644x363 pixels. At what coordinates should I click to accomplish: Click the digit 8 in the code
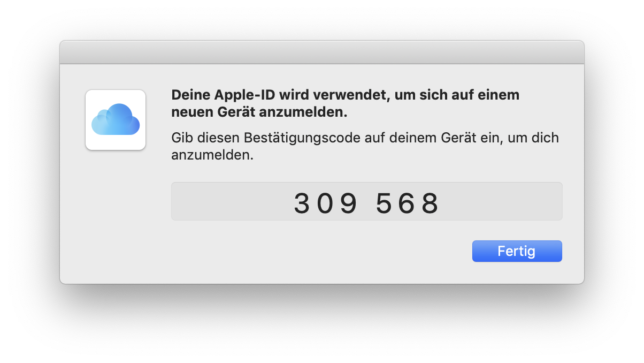430,203
